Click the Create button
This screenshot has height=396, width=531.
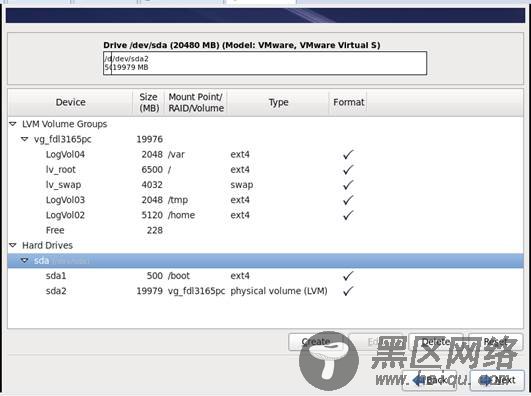click(316, 342)
